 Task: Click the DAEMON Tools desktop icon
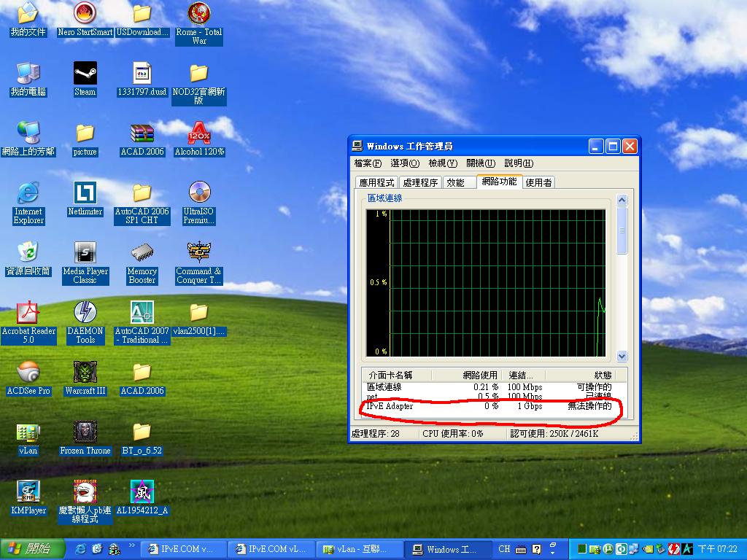(85, 313)
